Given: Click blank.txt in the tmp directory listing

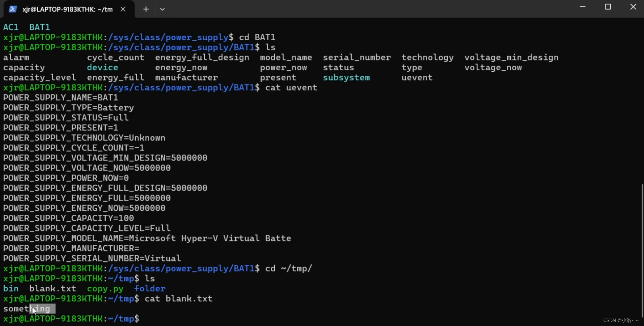Looking at the screenshot, I should 52,288.
